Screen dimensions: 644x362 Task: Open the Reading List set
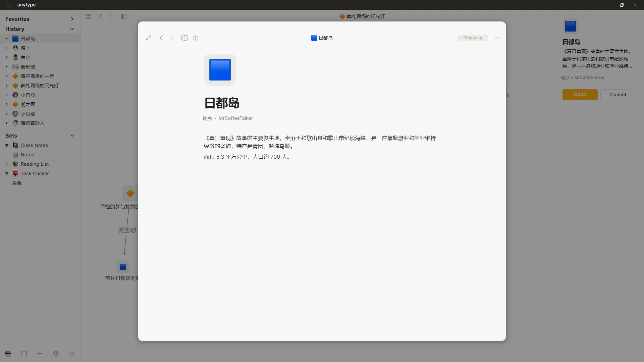[35, 164]
